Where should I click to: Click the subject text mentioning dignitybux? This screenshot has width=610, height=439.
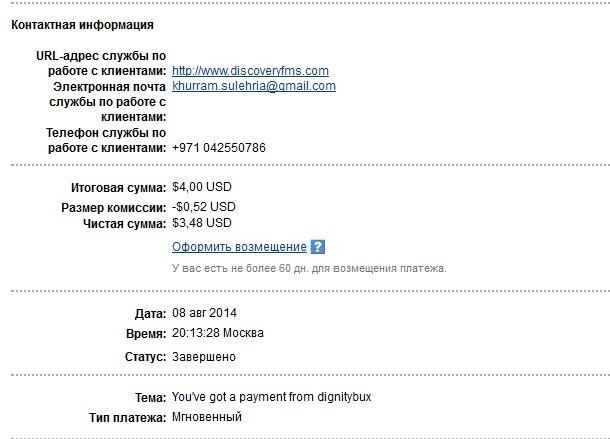point(271,397)
